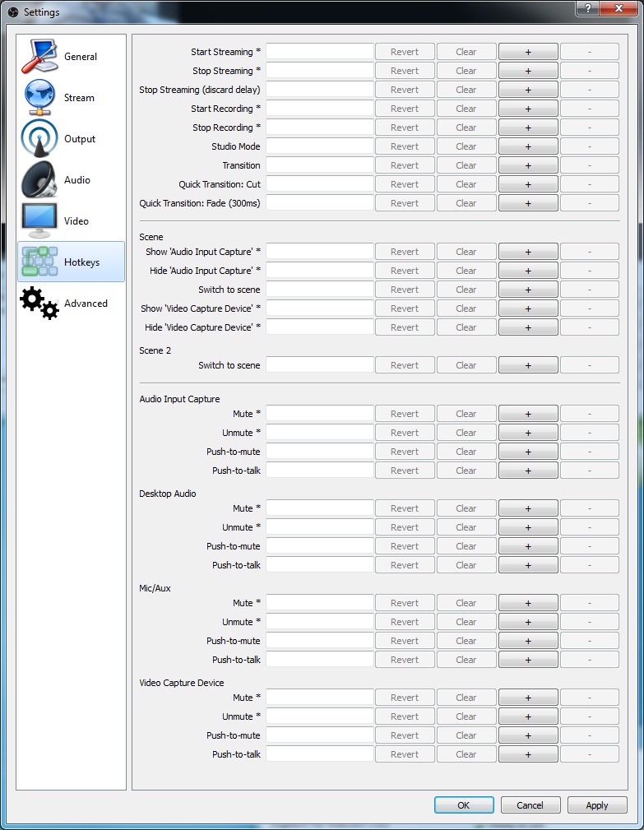
Task: Revert Scene Switch to scene hotkey
Action: pos(405,290)
